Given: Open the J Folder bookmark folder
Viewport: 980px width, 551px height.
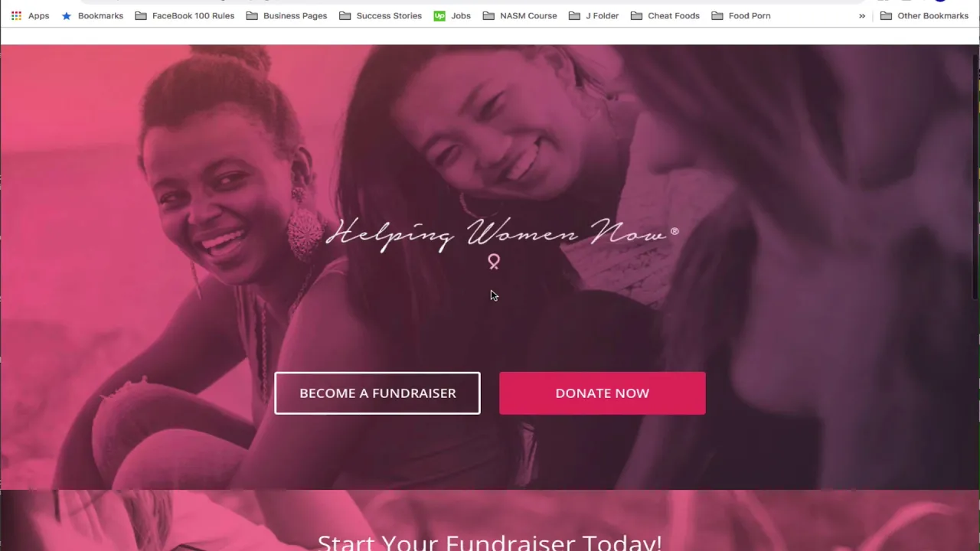Looking at the screenshot, I should point(593,15).
